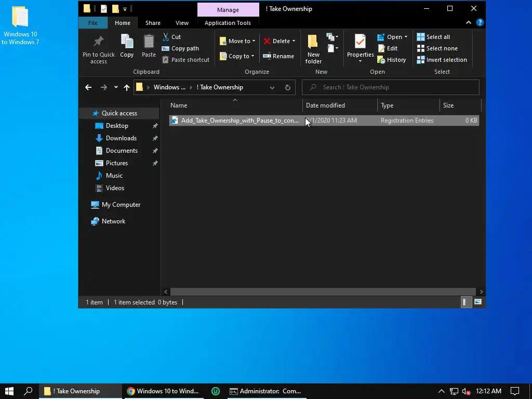Open Explorer Help question mark icon
The height and width of the screenshot is (399, 532).
(x=480, y=22)
